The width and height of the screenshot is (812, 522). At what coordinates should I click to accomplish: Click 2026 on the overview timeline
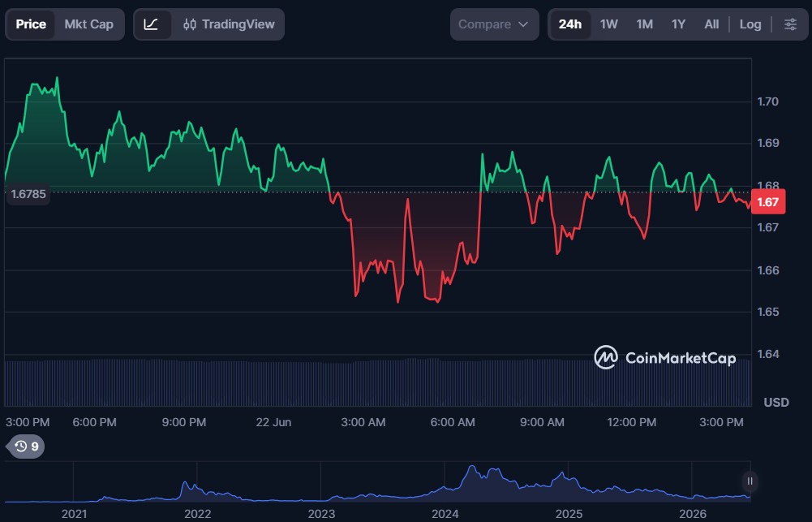click(693, 514)
